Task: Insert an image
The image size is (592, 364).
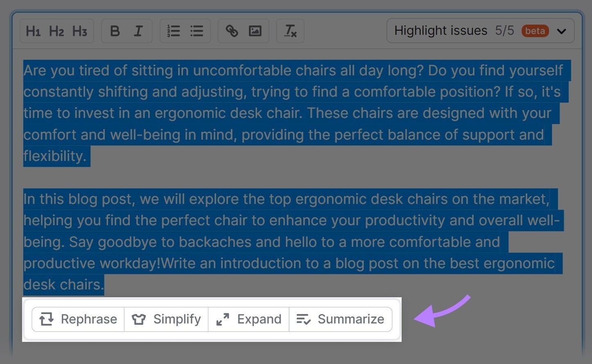Action: click(x=255, y=31)
